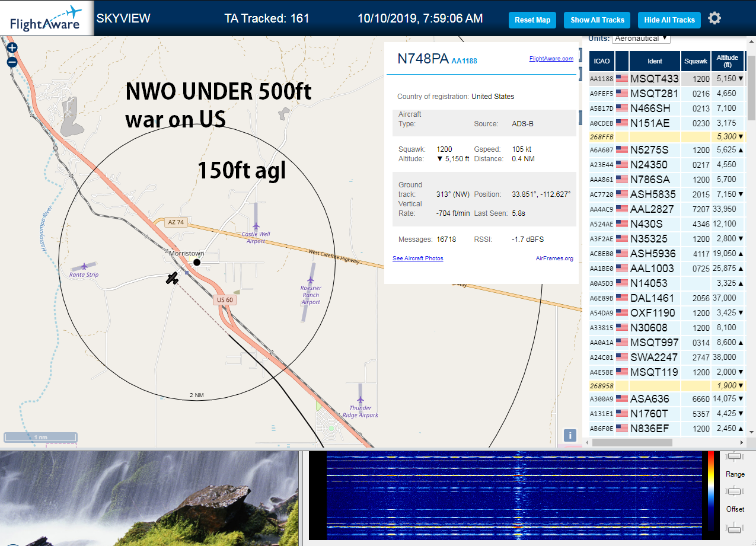756x546 pixels.
Task: Click the US flag in the N836EF row
Action: point(622,428)
